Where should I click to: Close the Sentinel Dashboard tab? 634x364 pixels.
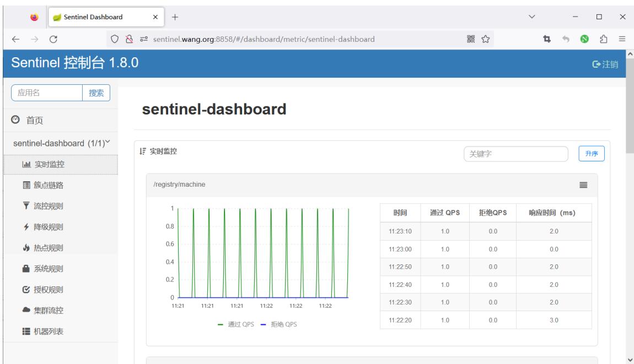coord(155,17)
